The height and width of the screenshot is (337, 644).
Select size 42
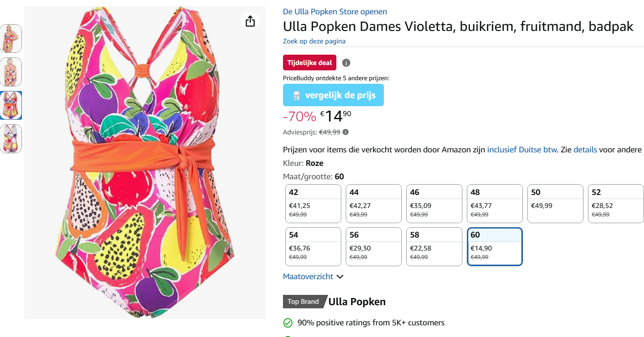313,203
